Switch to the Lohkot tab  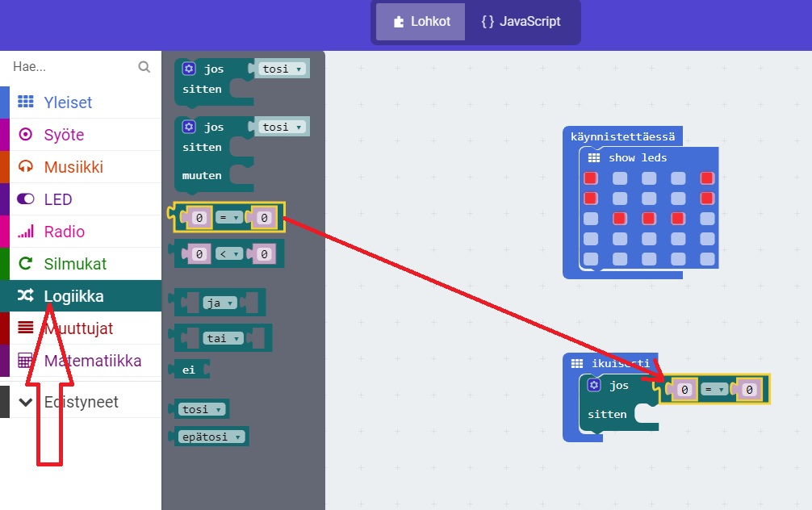pyautogui.click(x=421, y=22)
